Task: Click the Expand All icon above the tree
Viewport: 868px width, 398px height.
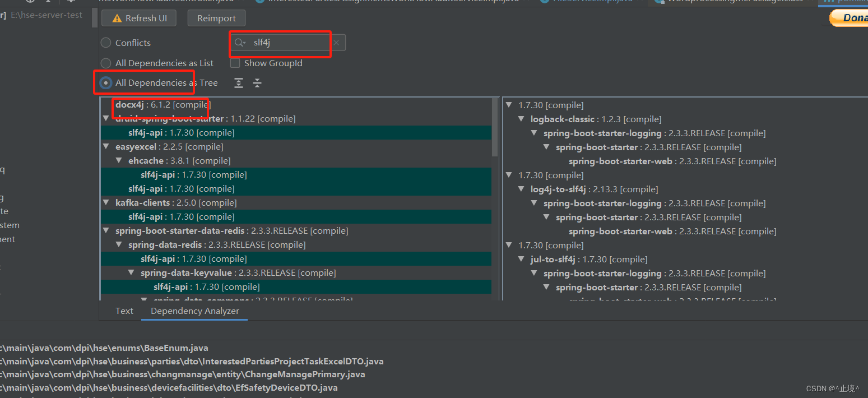Action: [x=239, y=83]
